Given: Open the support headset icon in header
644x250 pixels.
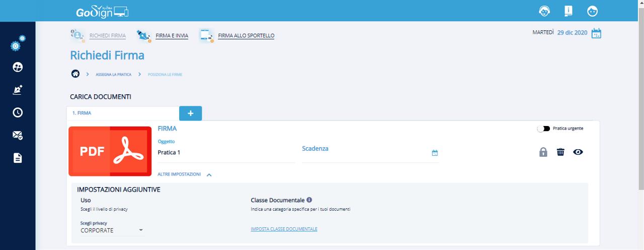Looking at the screenshot, I should coord(544,11).
